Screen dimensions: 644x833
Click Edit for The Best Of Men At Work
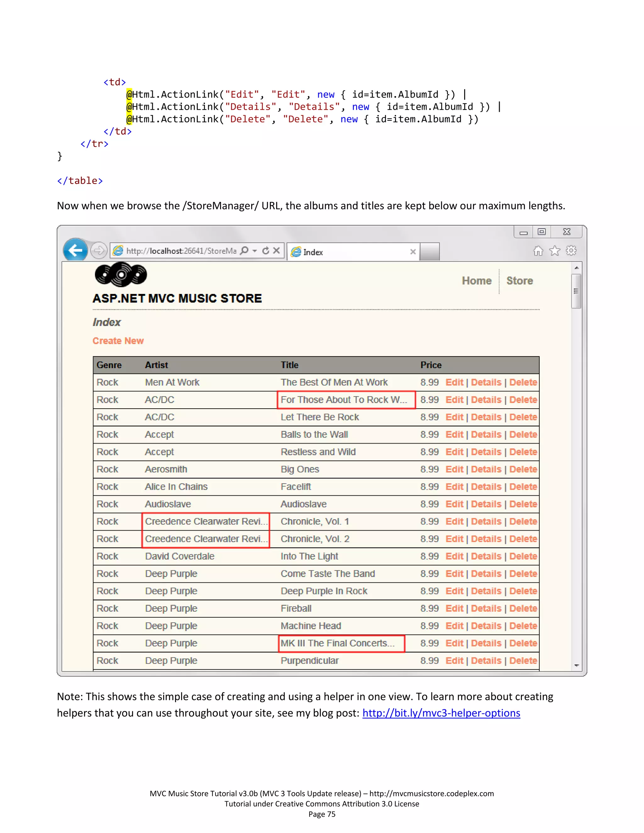pyautogui.click(x=454, y=383)
